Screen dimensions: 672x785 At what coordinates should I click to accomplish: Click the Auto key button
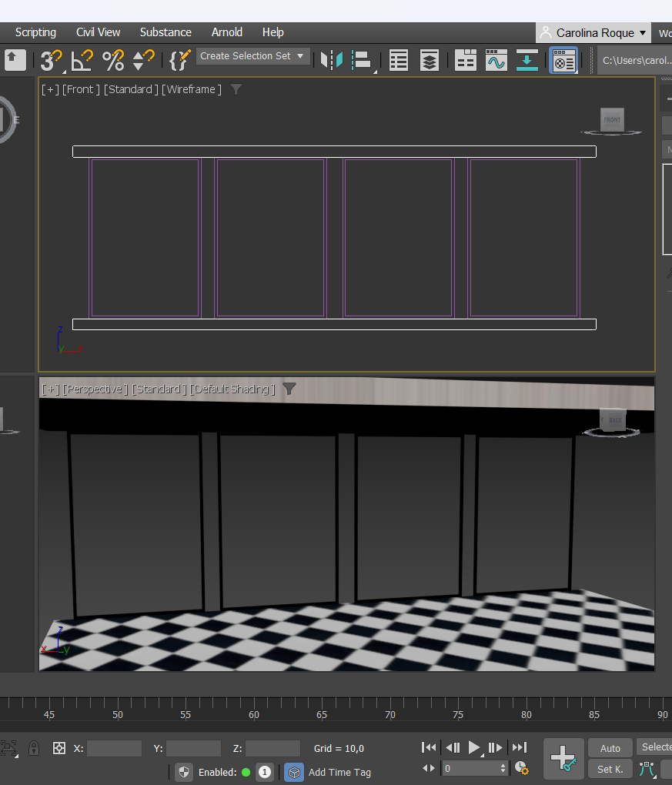[x=610, y=748]
